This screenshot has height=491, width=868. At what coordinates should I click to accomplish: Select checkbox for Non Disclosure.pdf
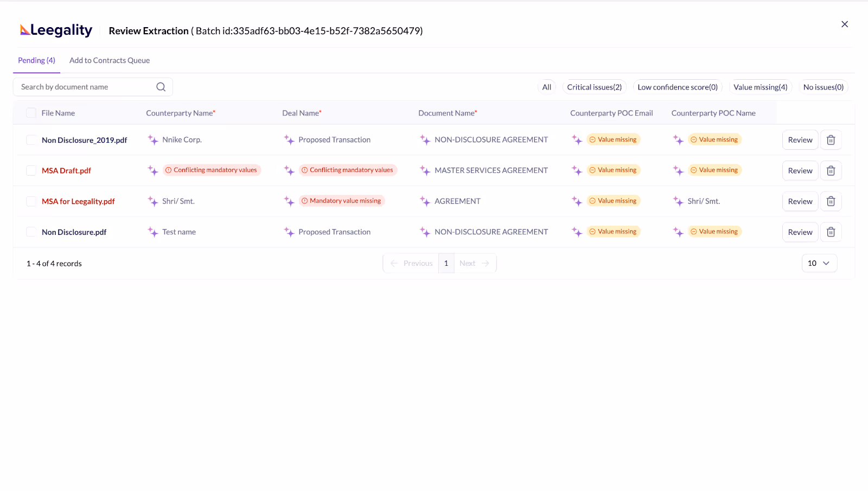[x=31, y=232]
